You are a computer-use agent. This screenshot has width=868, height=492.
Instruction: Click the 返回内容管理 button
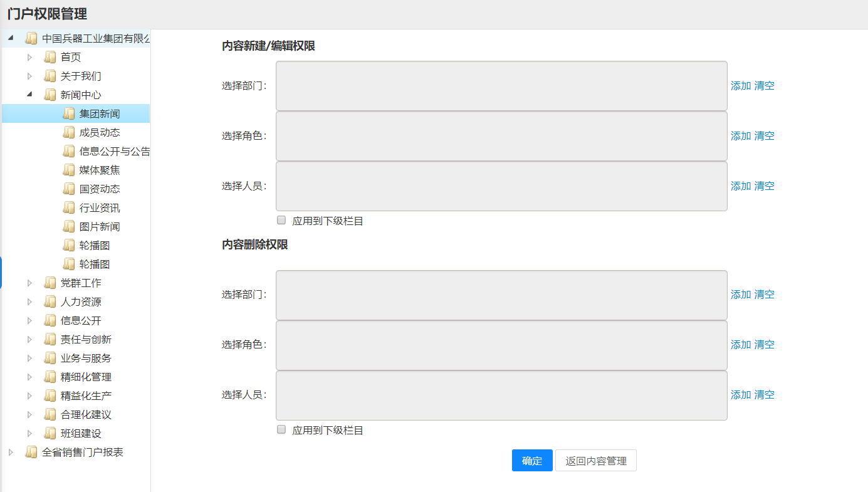tap(596, 461)
